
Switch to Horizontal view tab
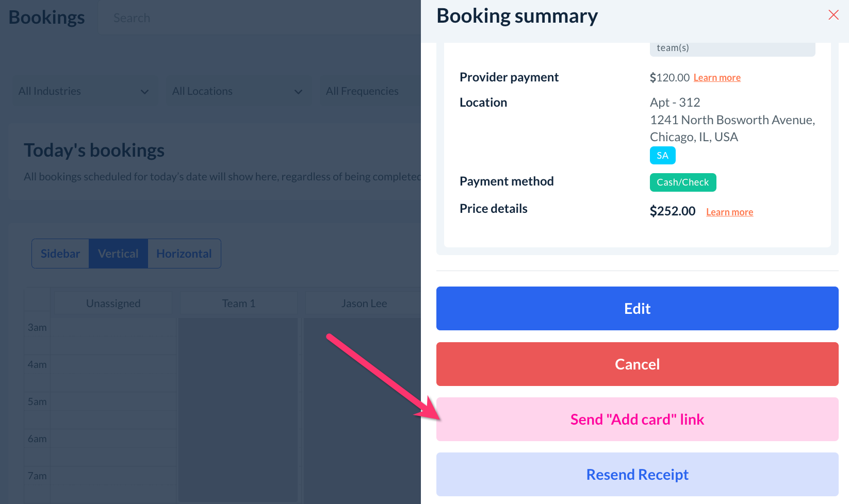click(184, 254)
